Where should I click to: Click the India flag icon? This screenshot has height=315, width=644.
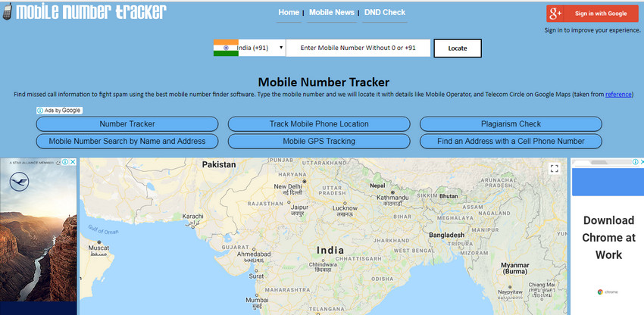pyautogui.click(x=225, y=48)
